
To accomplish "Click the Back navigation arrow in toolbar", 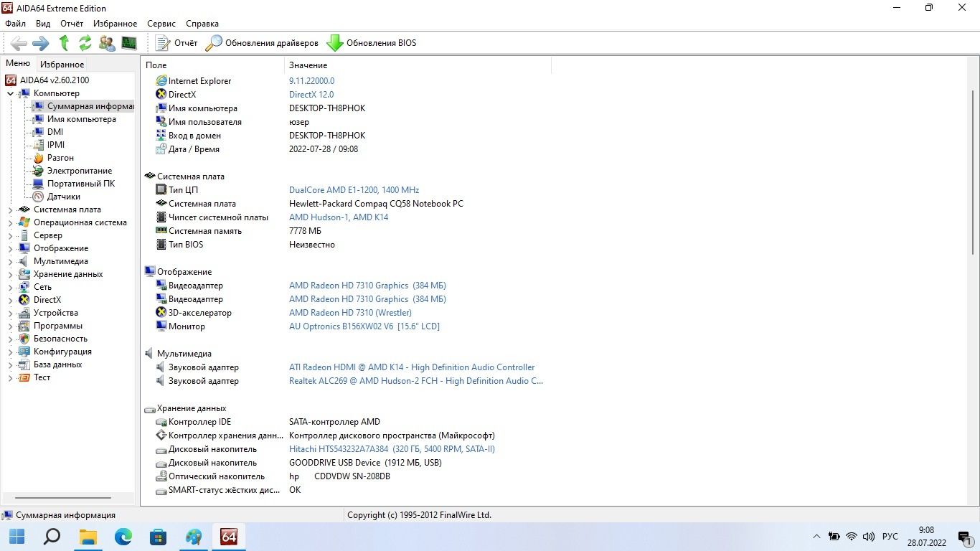I will [19, 43].
